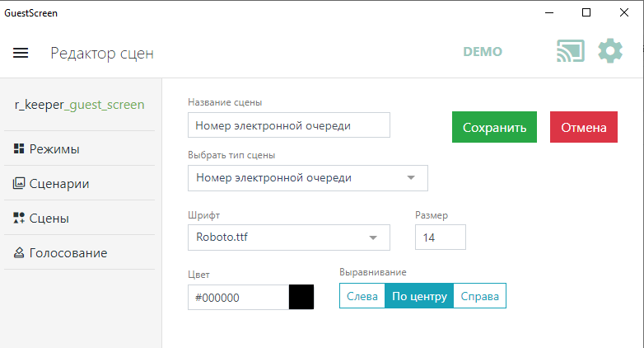644x348 pixels.
Task: Select center alignment По центру
Action: pos(419,297)
